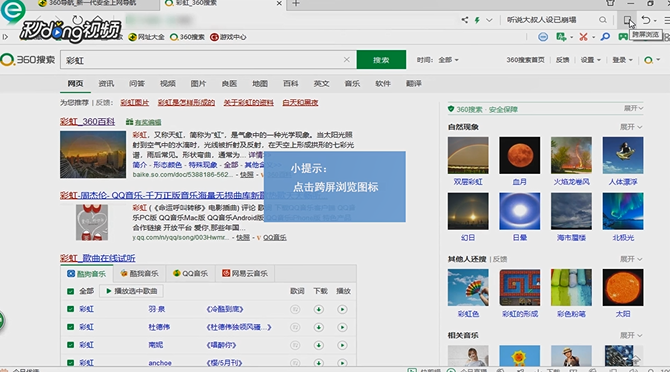Expand 展开 beside 360搜索·安全保障
The width and height of the screenshot is (670, 372).
(x=633, y=108)
